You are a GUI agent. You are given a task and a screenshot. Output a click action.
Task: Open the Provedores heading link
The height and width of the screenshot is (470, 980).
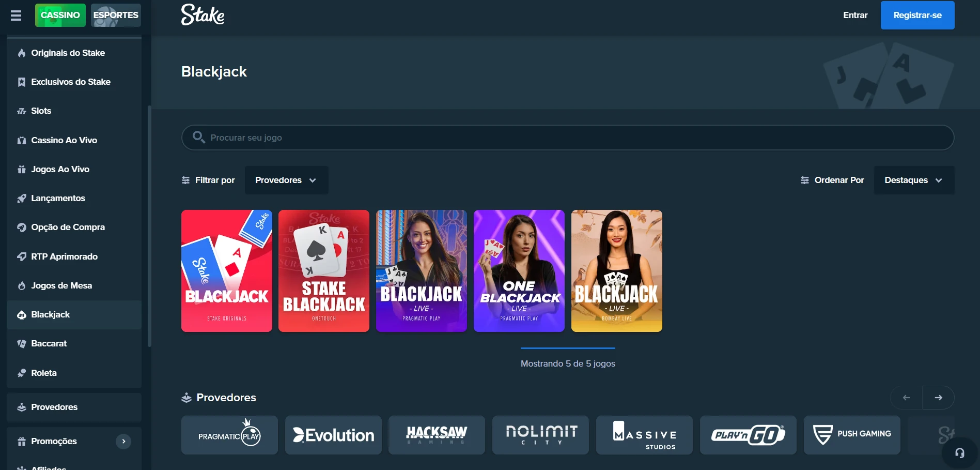pos(226,398)
